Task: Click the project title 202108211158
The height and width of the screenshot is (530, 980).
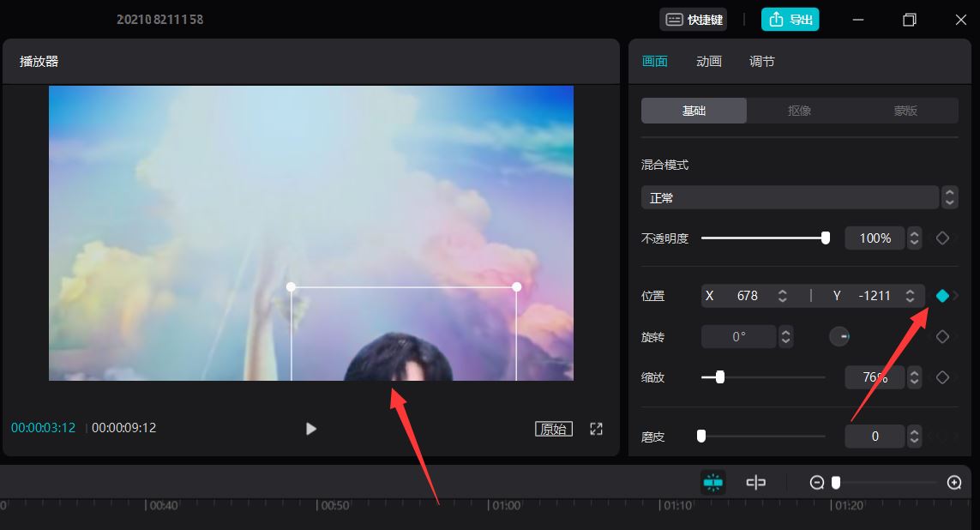Action: [160, 20]
